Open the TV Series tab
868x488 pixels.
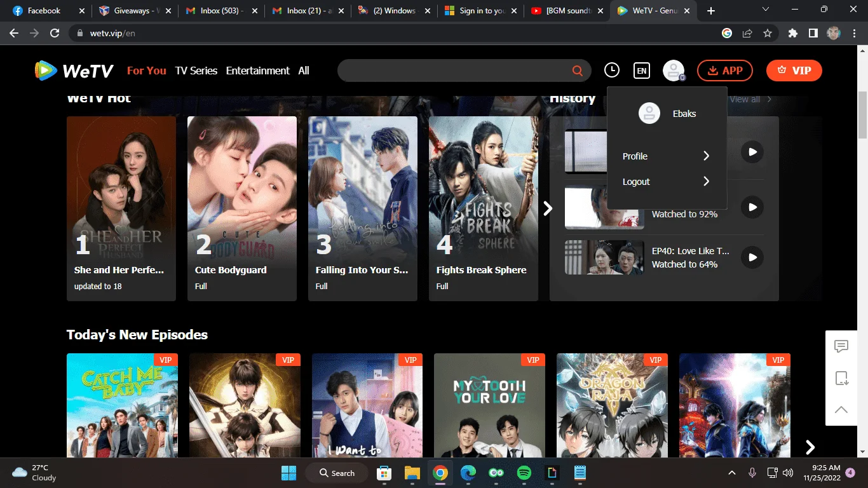(196, 71)
